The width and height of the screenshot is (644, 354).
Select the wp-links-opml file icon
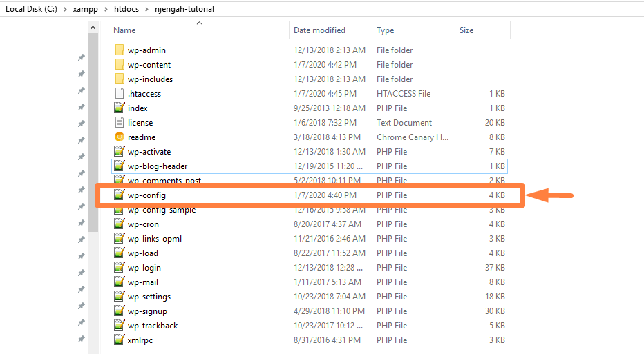120,238
